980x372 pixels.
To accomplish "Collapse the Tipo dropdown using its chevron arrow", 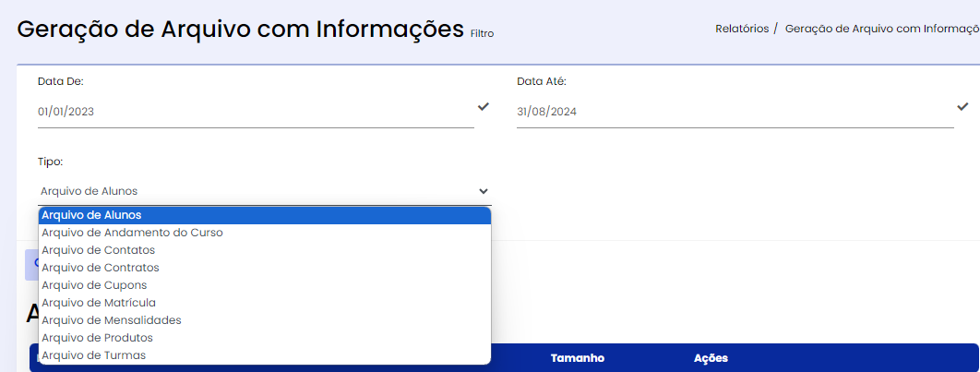I will pos(484,191).
